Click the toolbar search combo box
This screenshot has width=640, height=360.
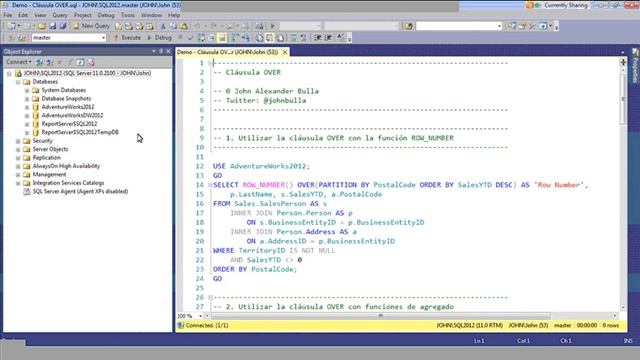[459, 26]
